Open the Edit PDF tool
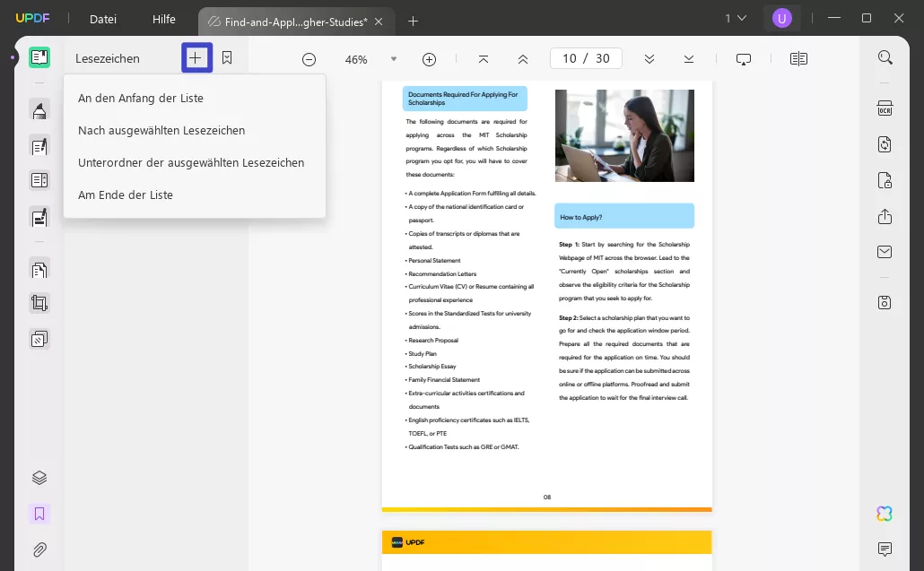The image size is (924, 571). coord(39,146)
